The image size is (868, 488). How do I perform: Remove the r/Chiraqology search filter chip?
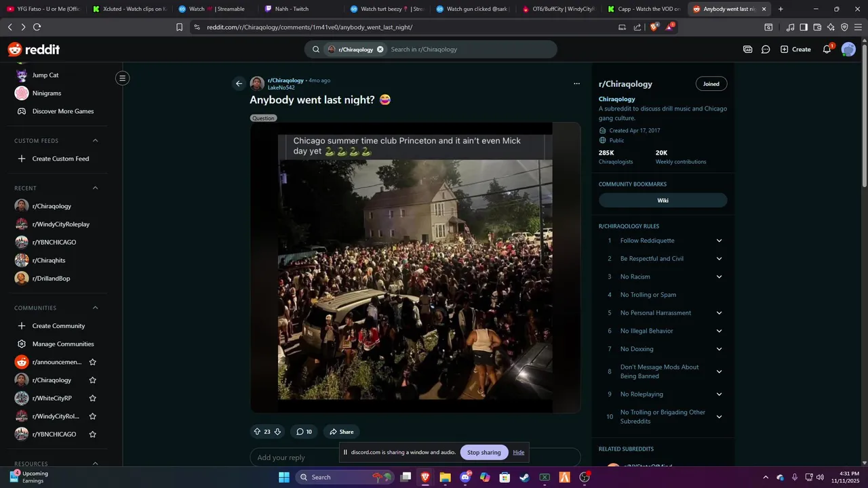point(380,49)
